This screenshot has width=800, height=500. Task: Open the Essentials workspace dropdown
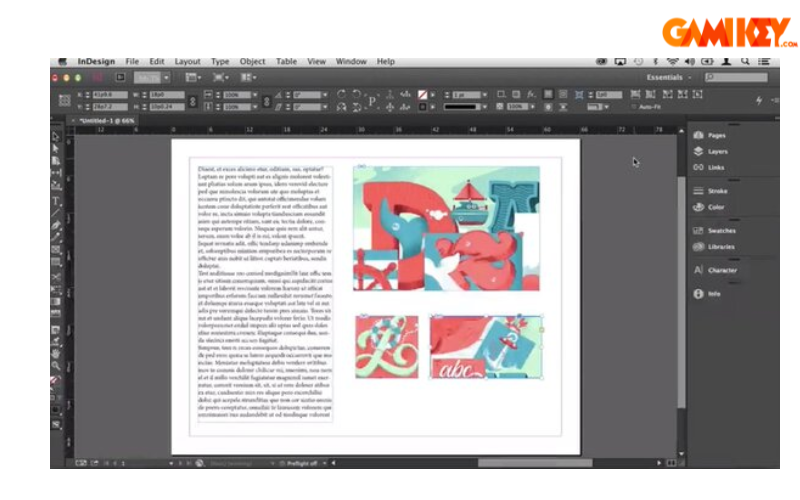coord(668,77)
